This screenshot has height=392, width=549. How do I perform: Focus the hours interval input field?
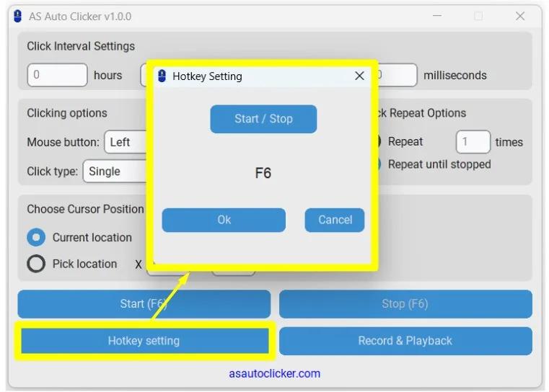[x=57, y=75]
